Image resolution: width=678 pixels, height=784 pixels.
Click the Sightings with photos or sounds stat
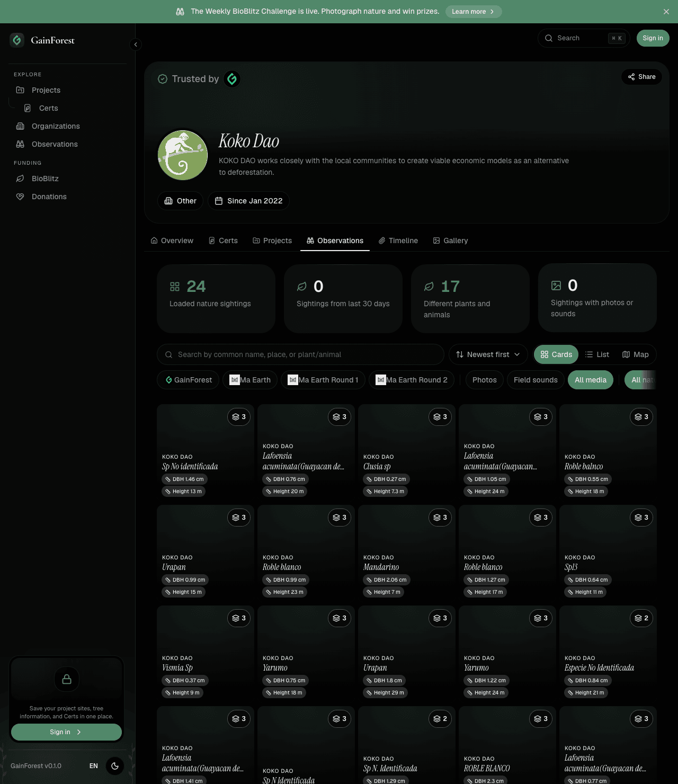(597, 298)
